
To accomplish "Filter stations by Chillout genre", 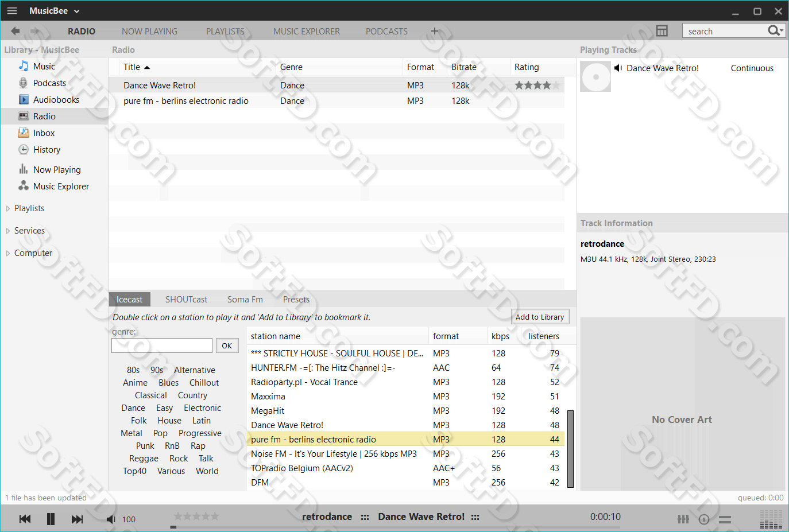I will pyautogui.click(x=204, y=383).
